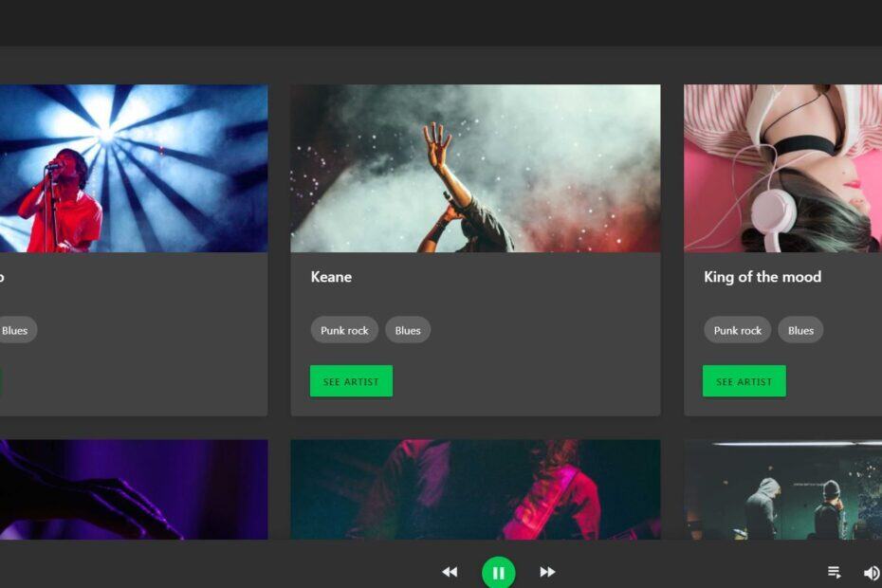Click the volume speaker icon
The width and height of the screenshot is (882, 588).
[872, 573]
